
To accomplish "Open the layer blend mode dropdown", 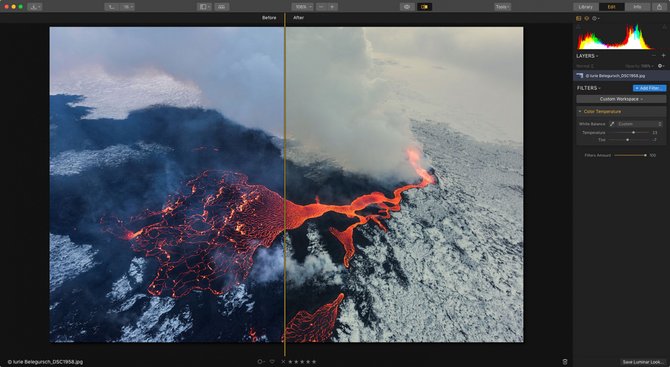I will [x=585, y=66].
